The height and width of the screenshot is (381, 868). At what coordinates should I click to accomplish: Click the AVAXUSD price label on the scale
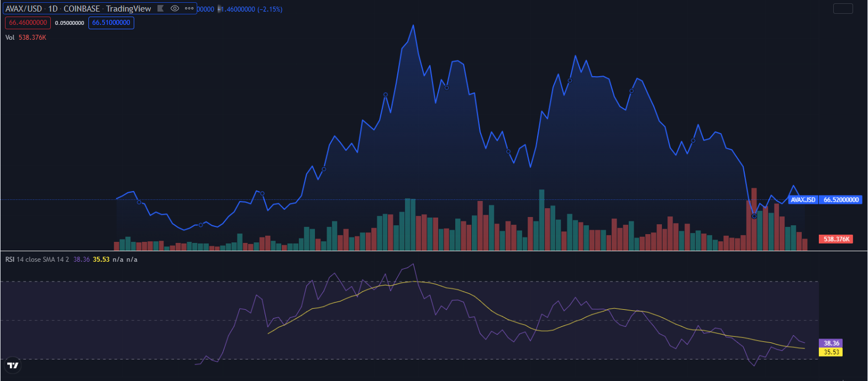click(803, 200)
